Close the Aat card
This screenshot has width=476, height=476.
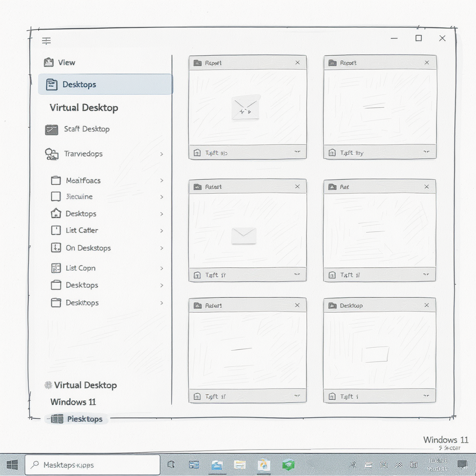click(427, 187)
